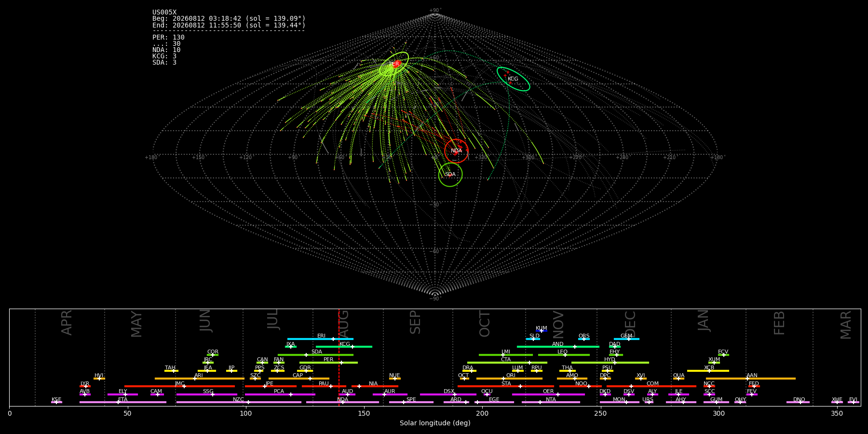Select the HYD green bar in timeline
Screen dimensions: 868x434
click(610, 363)
